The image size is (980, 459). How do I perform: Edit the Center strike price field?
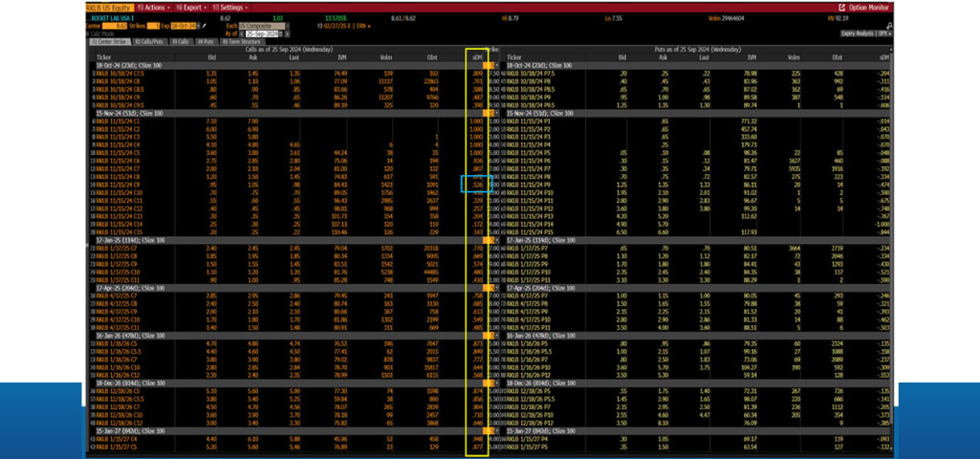click(120, 27)
